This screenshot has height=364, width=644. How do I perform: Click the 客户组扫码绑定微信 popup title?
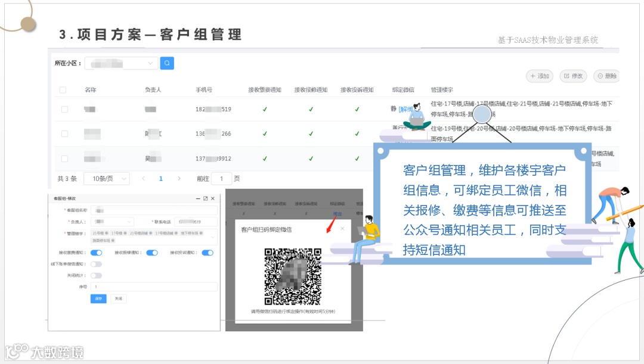click(266, 229)
